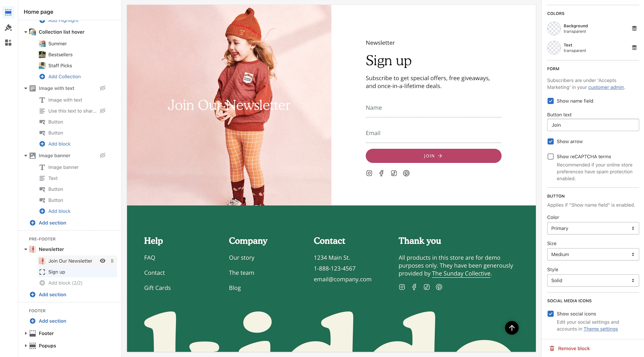Click the back-to-top arrow button
Viewport: 644px width, 357px height.
(x=512, y=328)
